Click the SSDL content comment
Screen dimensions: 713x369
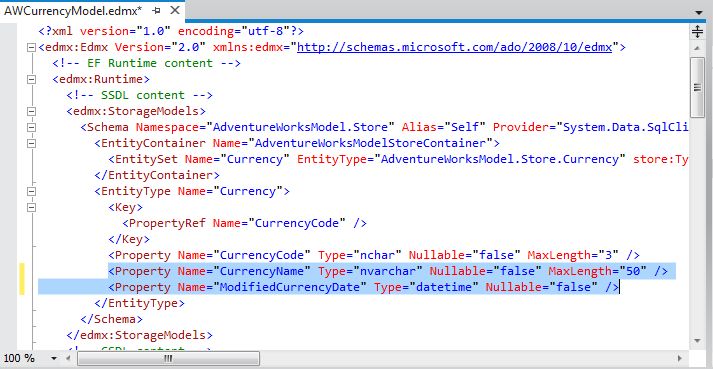coord(140,95)
